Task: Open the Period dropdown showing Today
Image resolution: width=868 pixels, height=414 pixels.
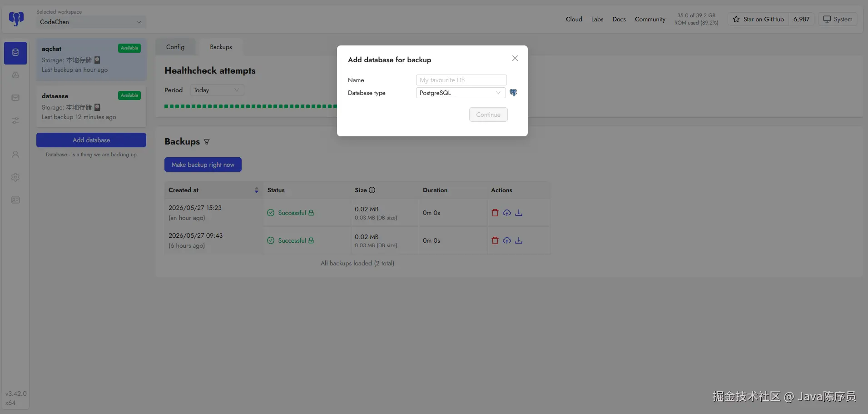Action: coord(217,90)
